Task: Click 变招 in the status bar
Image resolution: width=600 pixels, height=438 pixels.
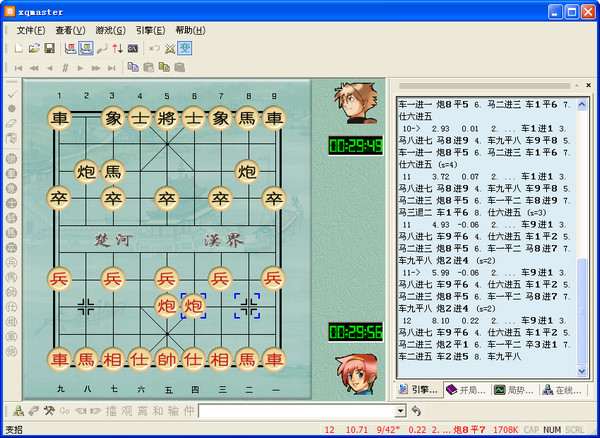Action: tap(14, 430)
